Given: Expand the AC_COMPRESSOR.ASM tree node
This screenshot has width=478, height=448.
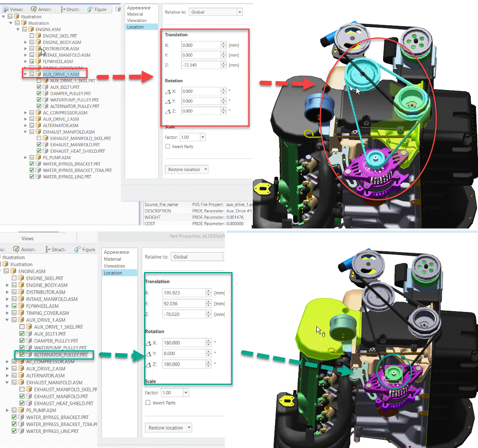Looking at the screenshot, I should point(25,112).
